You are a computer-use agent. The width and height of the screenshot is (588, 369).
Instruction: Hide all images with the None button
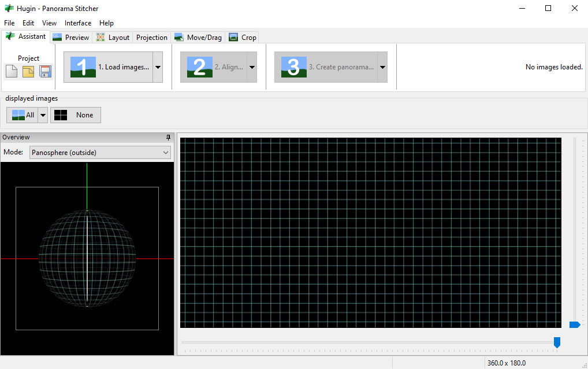(x=76, y=115)
